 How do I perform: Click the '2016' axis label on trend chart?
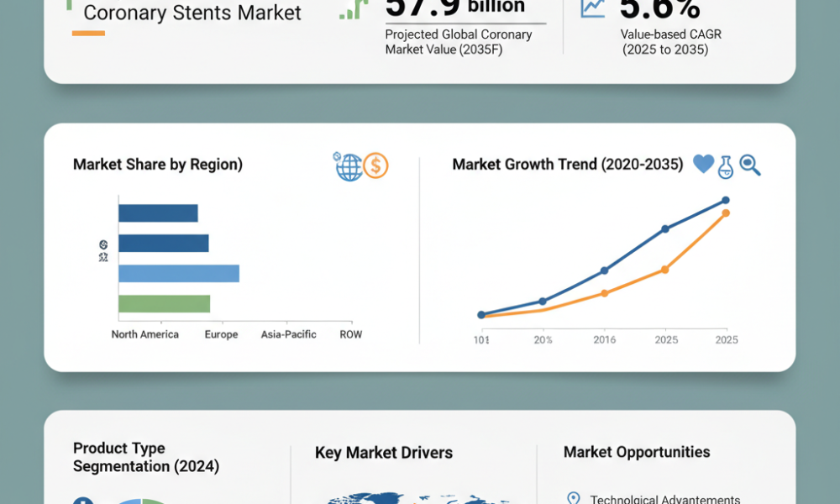604,339
